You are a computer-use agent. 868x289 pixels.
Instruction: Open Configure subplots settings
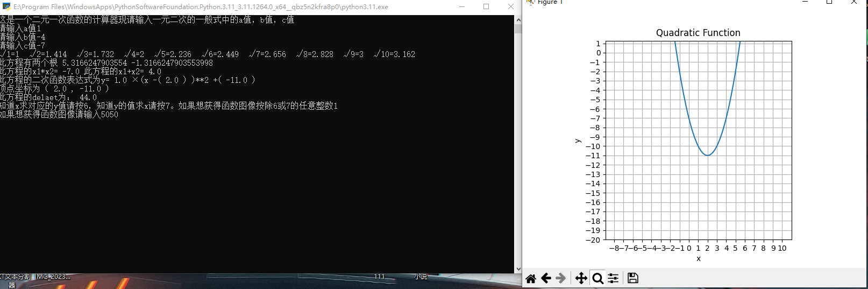[x=613, y=278]
